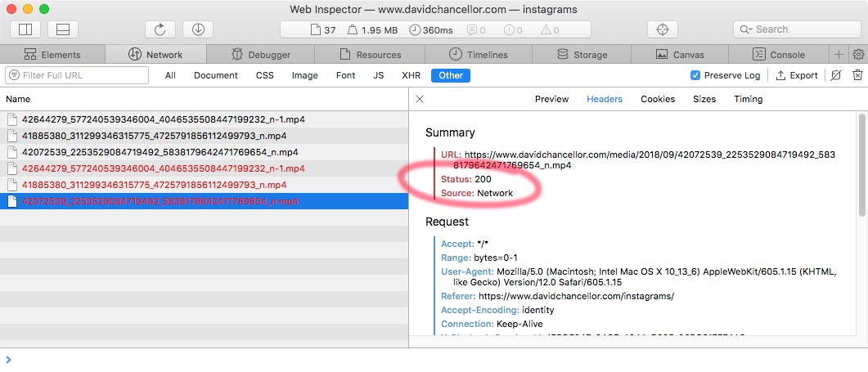This screenshot has height=372, width=868.
Task: Toggle the sidebar layout icon
Action: click(25, 29)
